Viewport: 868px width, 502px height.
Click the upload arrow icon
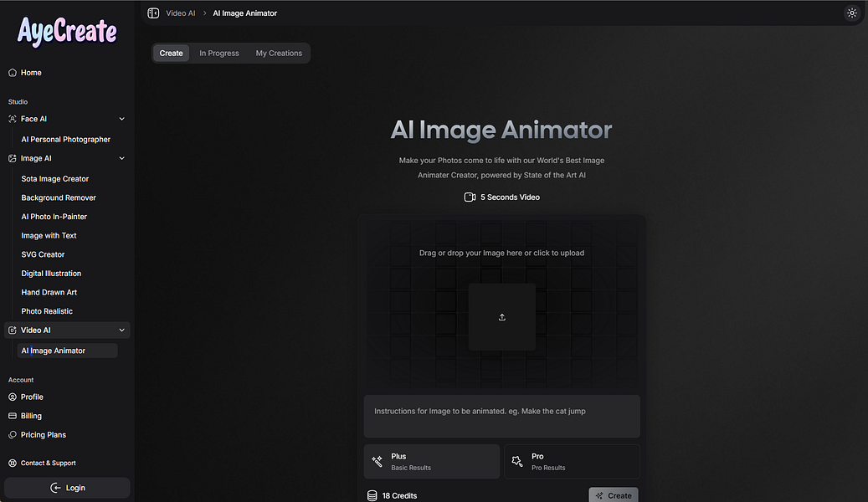tap(501, 317)
